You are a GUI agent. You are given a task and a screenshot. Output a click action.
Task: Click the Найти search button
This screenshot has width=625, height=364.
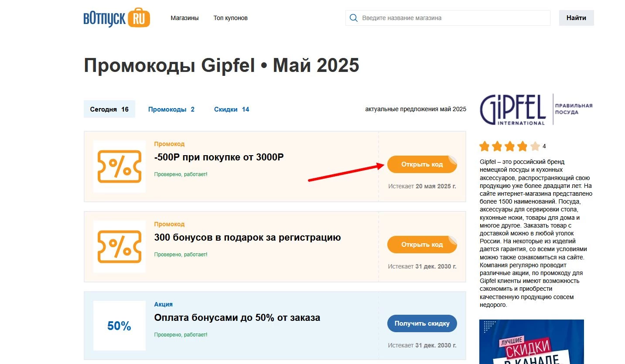click(576, 18)
